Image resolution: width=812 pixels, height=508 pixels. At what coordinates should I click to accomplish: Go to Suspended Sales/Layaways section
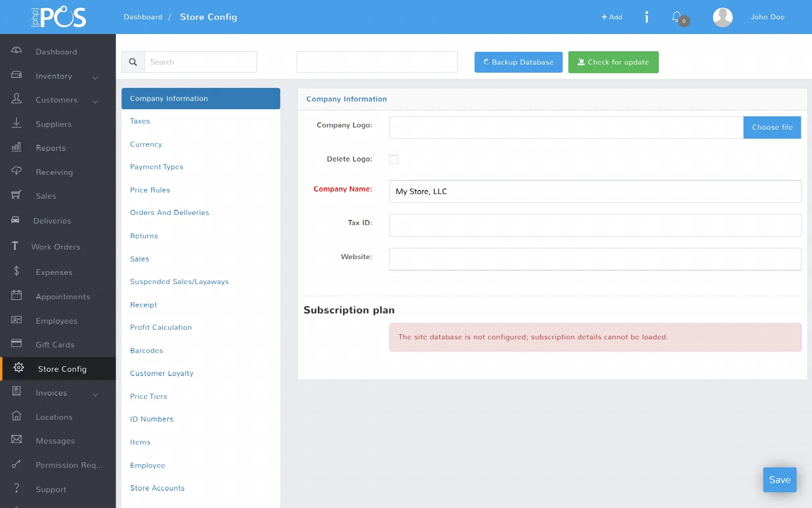click(x=180, y=282)
